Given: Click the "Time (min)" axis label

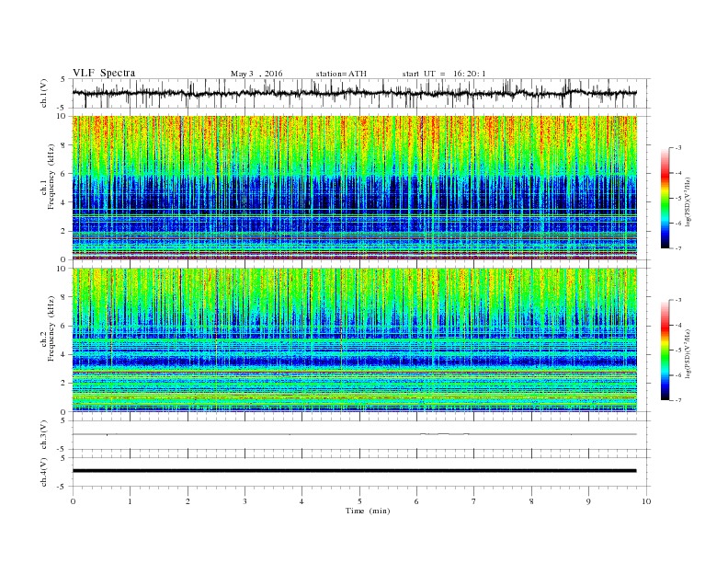Looking at the screenshot, I should [x=368, y=511].
